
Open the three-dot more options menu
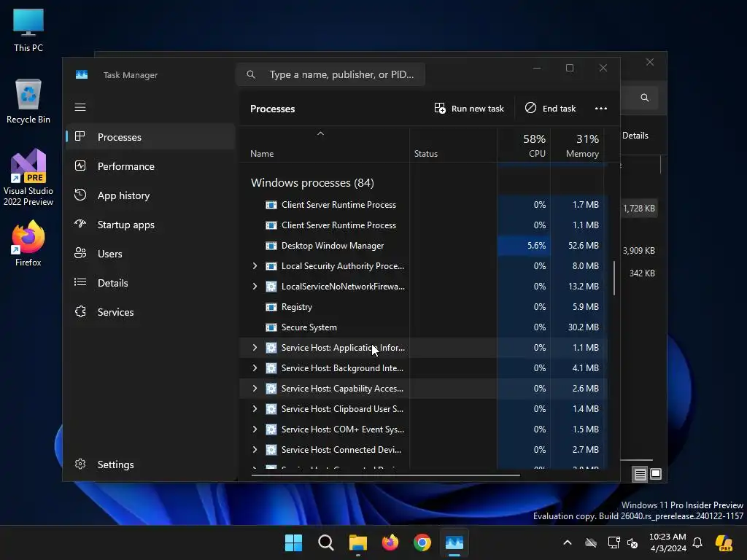click(x=601, y=109)
